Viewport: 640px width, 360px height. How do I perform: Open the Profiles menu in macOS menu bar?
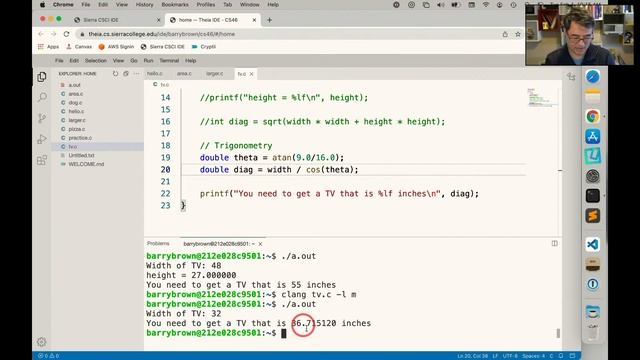coord(206,5)
